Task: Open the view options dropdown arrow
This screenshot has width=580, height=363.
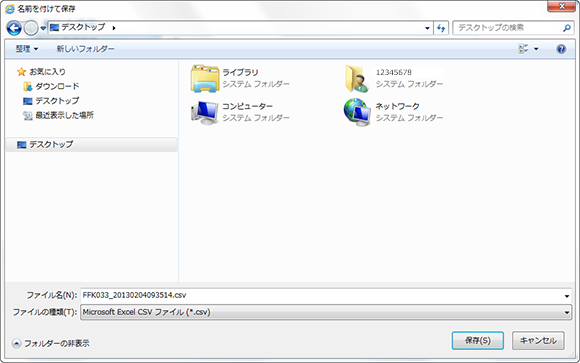Action: pyautogui.click(x=536, y=49)
